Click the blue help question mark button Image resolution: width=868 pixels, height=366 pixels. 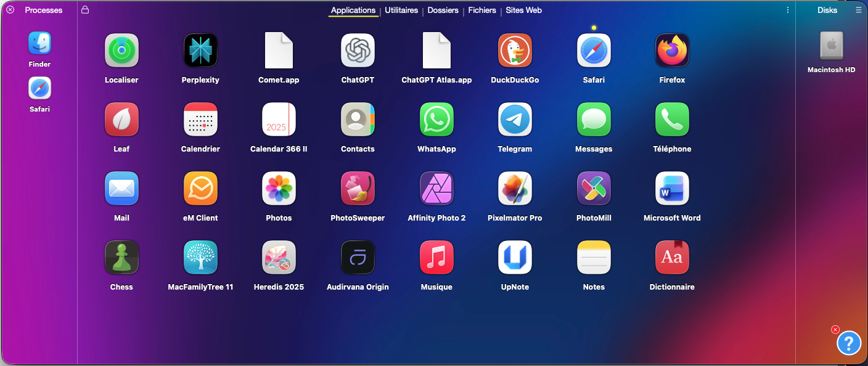(849, 343)
